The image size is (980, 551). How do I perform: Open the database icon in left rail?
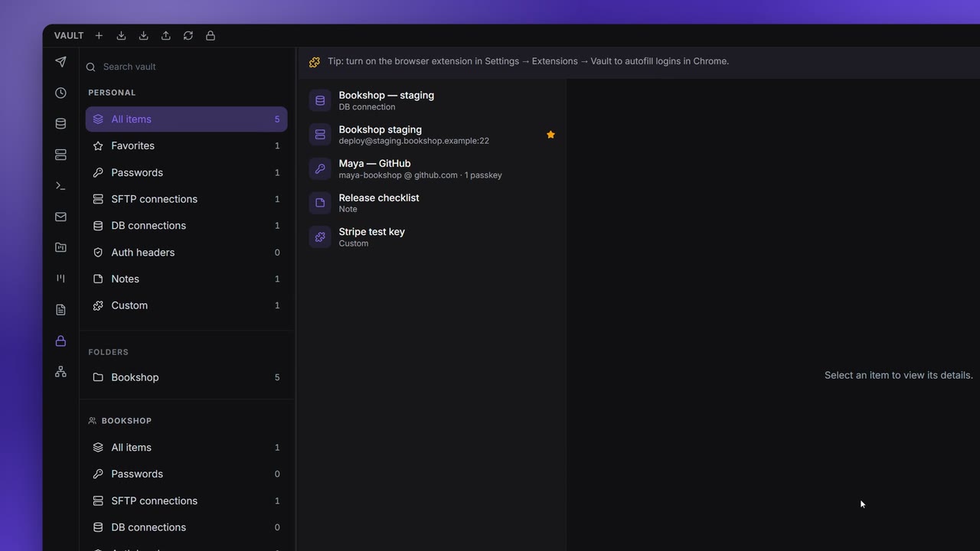point(60,124)
